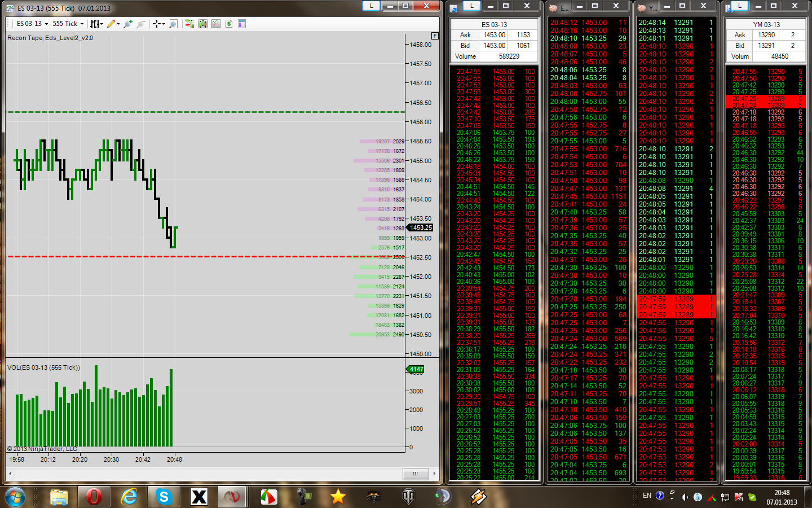
Task: Open the ES 03-13 instrument dropdown
Action: [x=32, y=24]
